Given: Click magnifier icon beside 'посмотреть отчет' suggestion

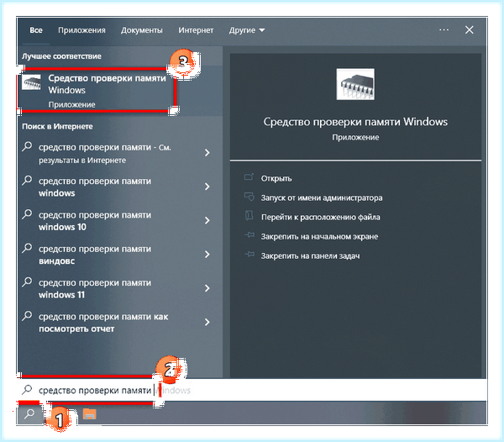Looking at the screenshot, I should 27,316.
